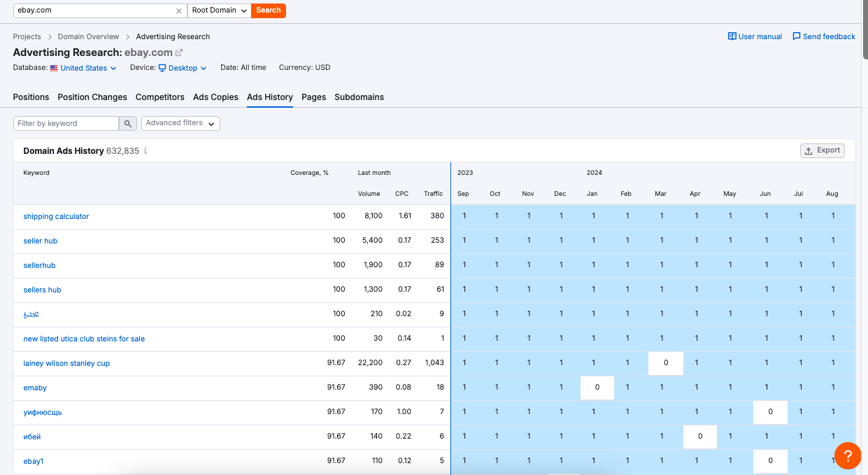Click the 22,200 volume value

coord(370,363)
